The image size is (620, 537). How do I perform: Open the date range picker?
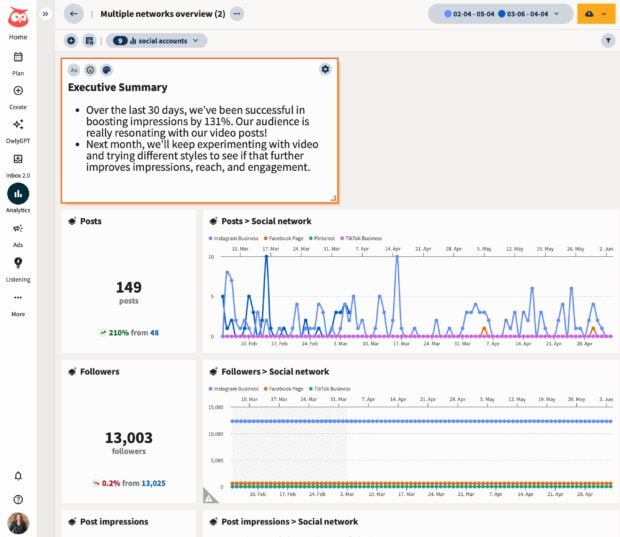click(x=501, y=14)
